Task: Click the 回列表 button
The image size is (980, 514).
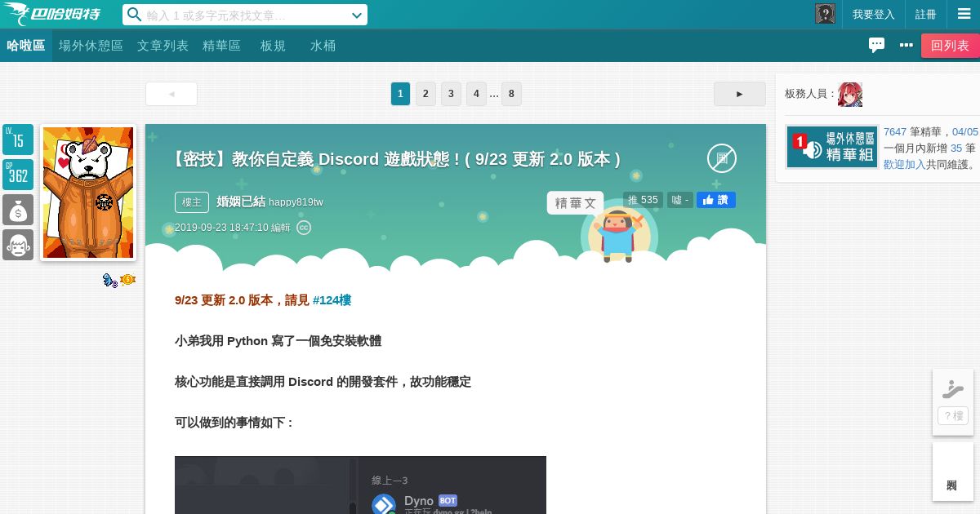Action: [950, 46]
